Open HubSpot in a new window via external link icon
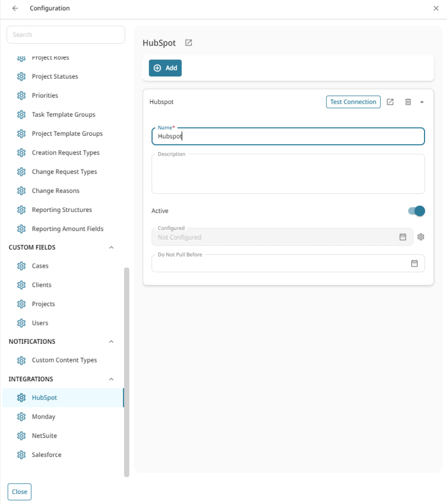The height and width of the screenshot is (504, 447). point(188,43)
